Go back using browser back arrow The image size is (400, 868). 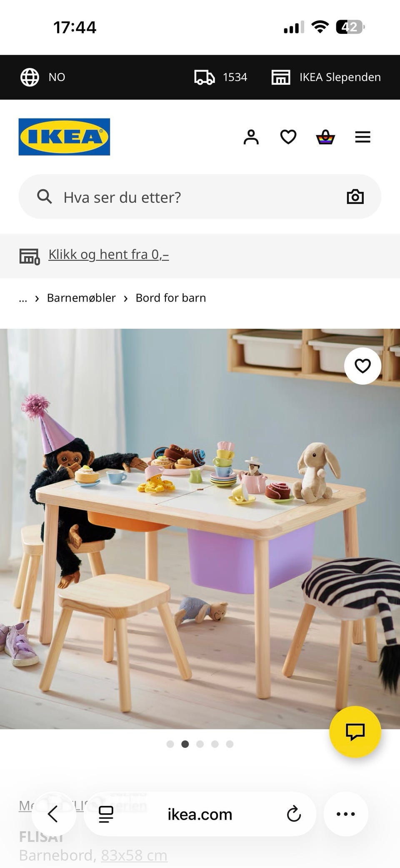(53, 814)
